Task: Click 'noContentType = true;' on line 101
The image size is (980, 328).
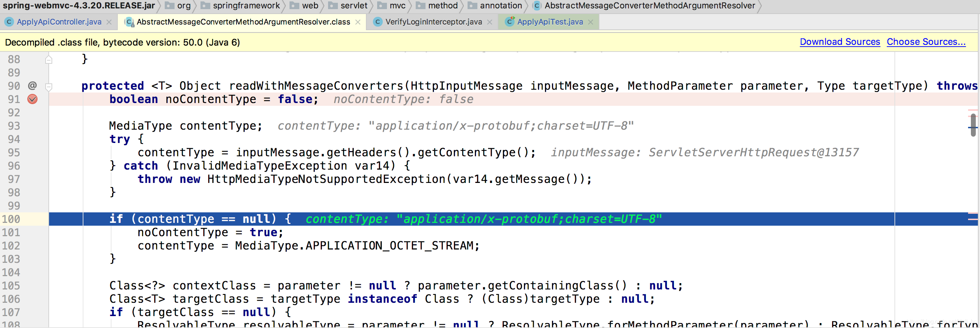Action: coord(210,232)
